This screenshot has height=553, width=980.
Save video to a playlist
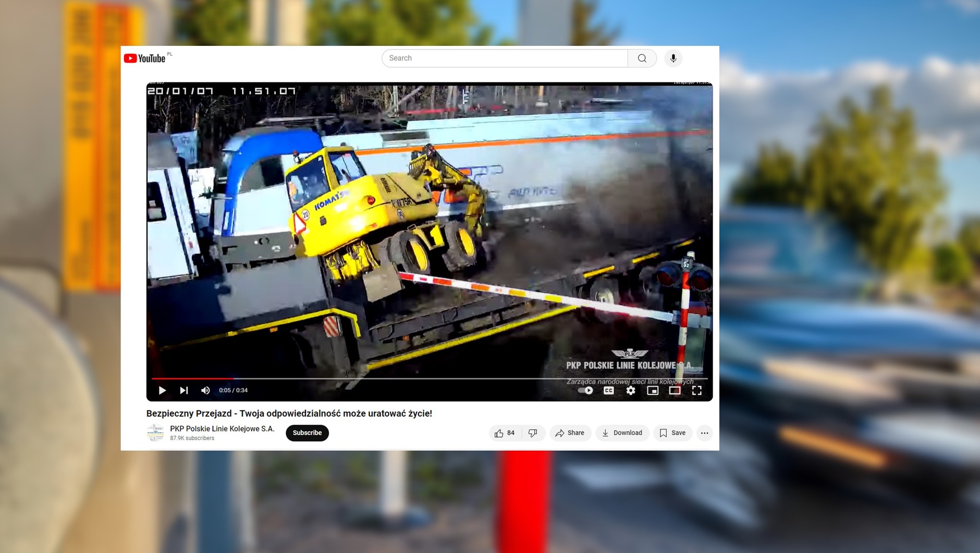(672, 433)
